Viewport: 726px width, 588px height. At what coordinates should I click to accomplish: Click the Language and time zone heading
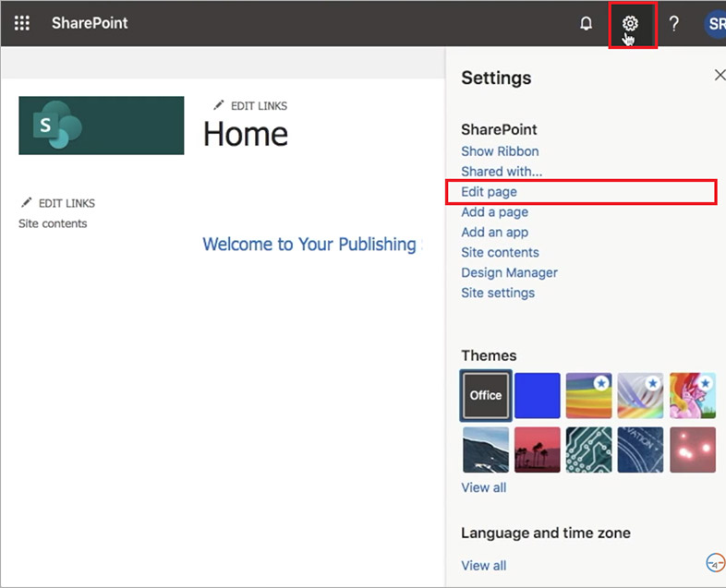[546, 533]
